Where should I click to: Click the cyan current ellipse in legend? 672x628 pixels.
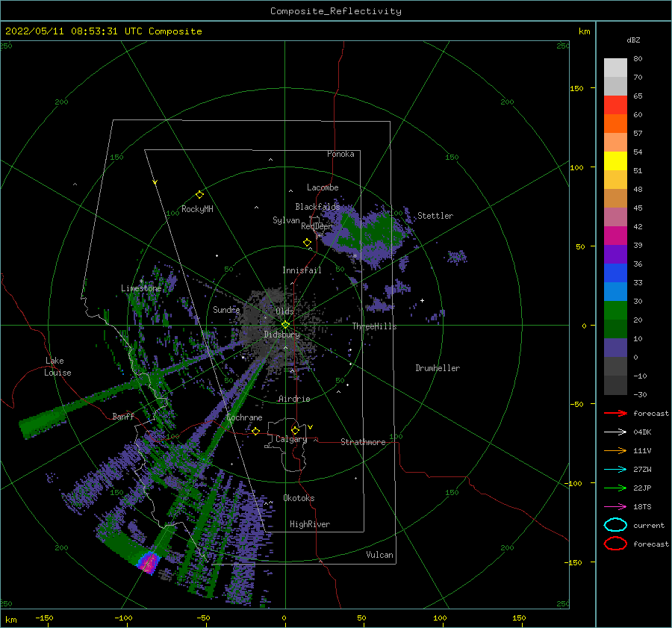(615, 525)
